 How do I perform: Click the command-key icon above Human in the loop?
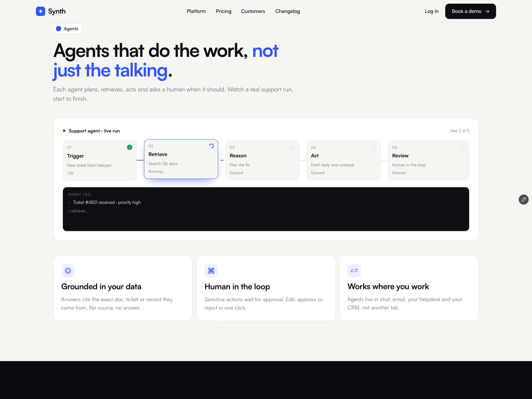pos(211,271)
